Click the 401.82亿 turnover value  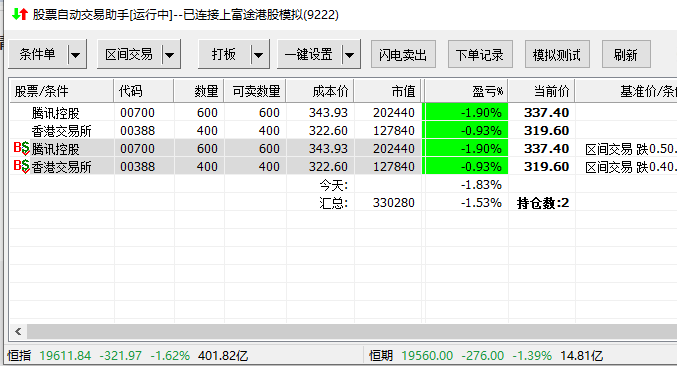[x=223, y=356]
